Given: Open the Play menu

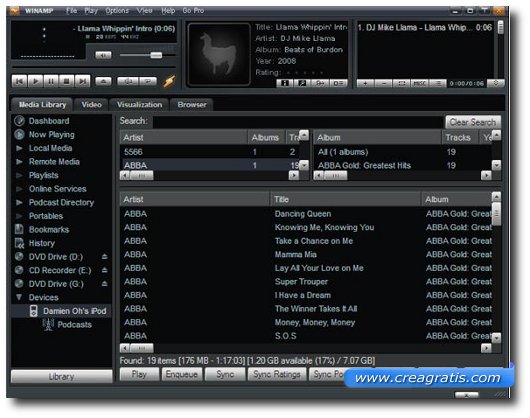Looking at the screenshot, I should pos(91,10).
